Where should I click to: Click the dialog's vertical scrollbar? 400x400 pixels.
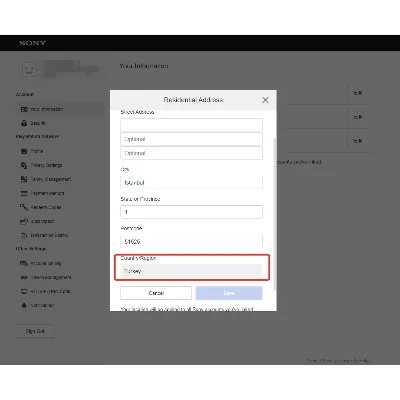point(275,213)
